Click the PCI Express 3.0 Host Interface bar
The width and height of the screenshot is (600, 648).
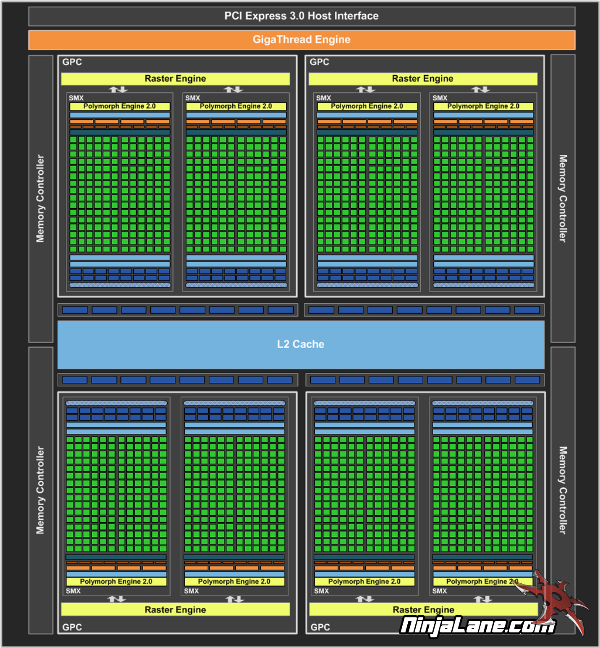point(302,16)
